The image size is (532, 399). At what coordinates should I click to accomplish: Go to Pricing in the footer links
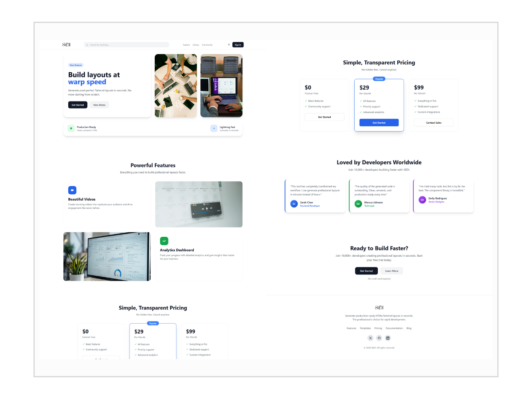tap(378, 329)
